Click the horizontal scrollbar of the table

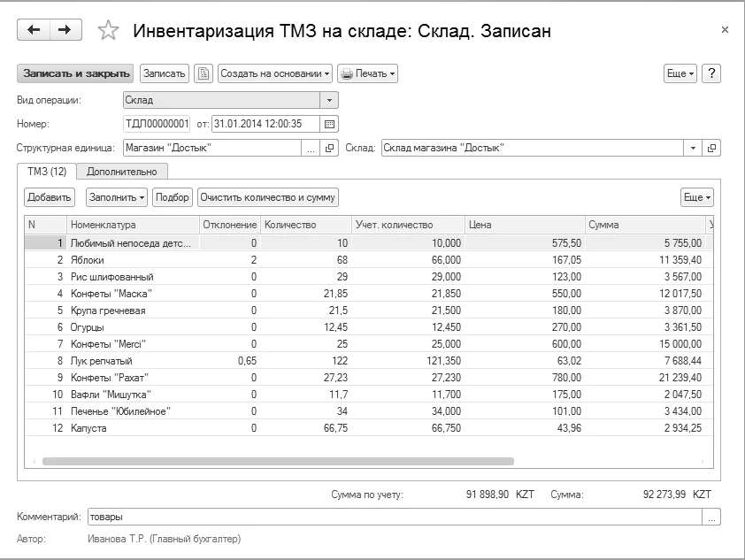[278, 461]
